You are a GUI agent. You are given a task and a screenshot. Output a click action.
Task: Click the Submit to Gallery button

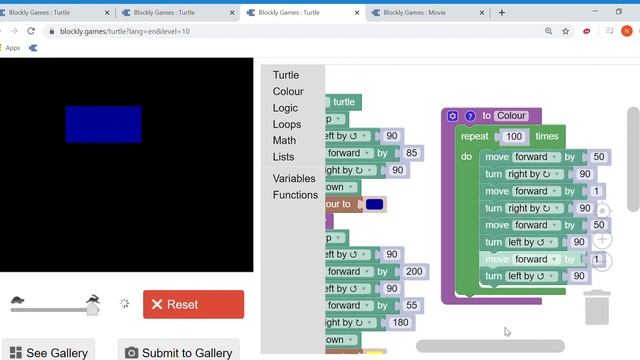click(178, 352)
